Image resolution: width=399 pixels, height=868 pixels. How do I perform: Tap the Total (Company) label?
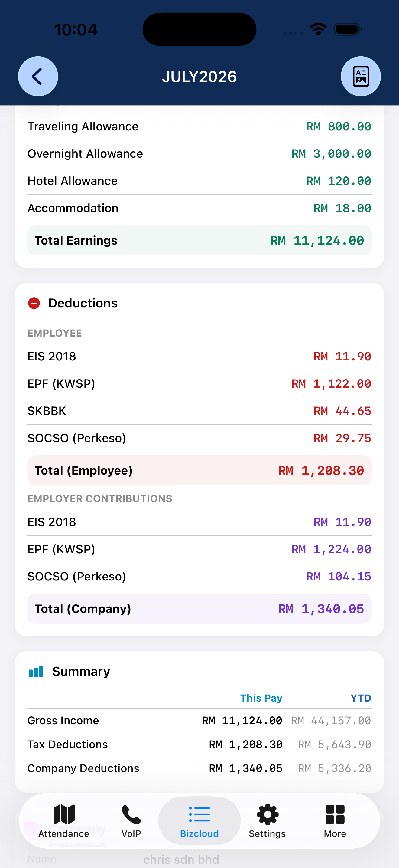click(83, 609)
